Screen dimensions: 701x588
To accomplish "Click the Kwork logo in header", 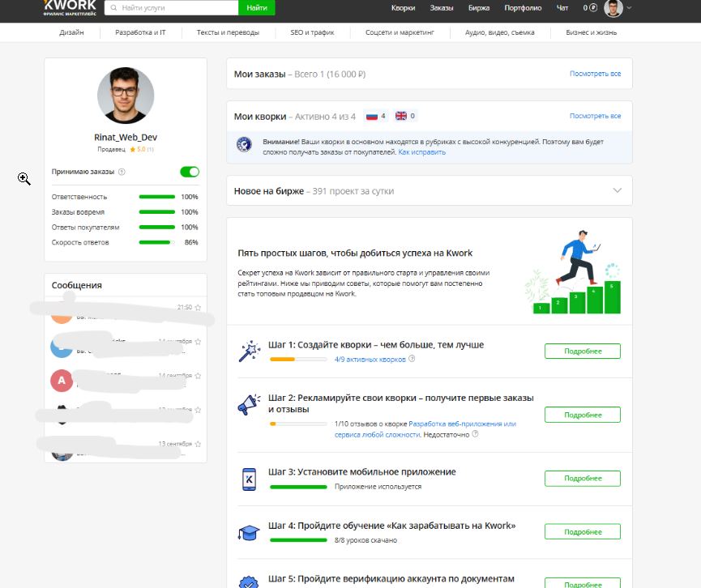I will click(x=70, y=7).
